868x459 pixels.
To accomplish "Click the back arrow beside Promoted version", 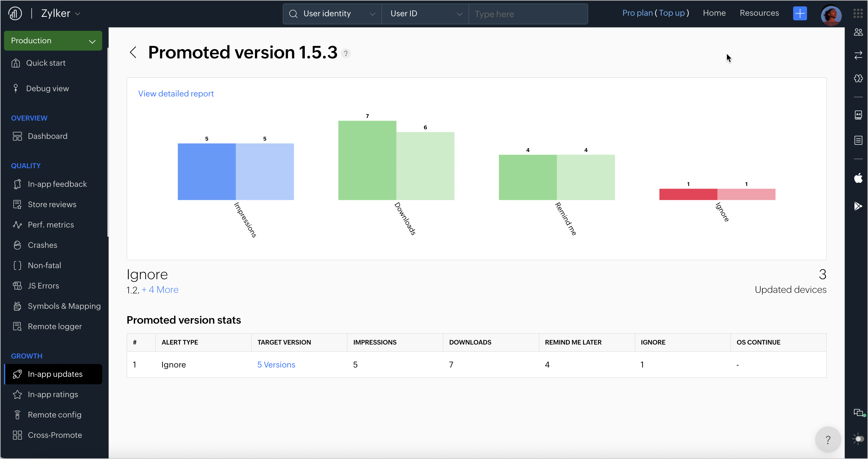I will [133, 53].
